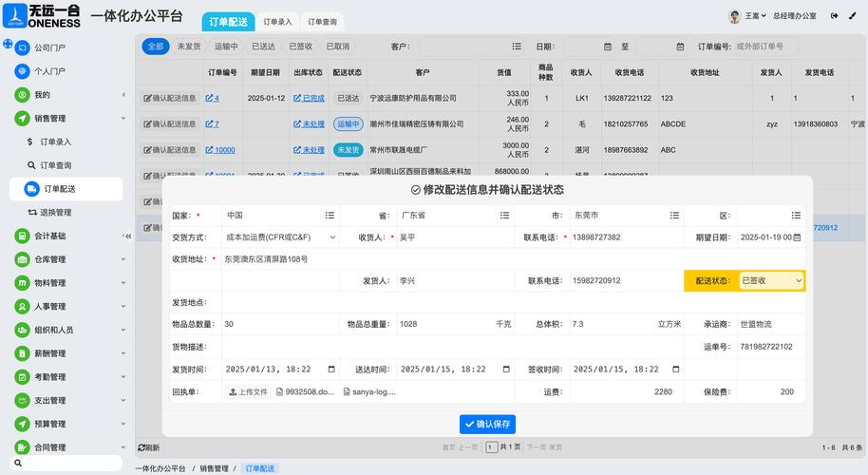Click the 物料管理 sidebar icon

pos(22,283)
